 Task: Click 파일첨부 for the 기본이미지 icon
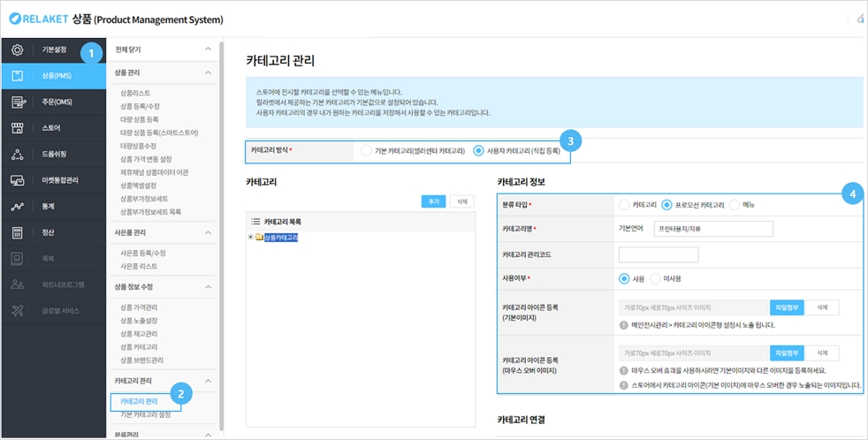pos(786,307)
